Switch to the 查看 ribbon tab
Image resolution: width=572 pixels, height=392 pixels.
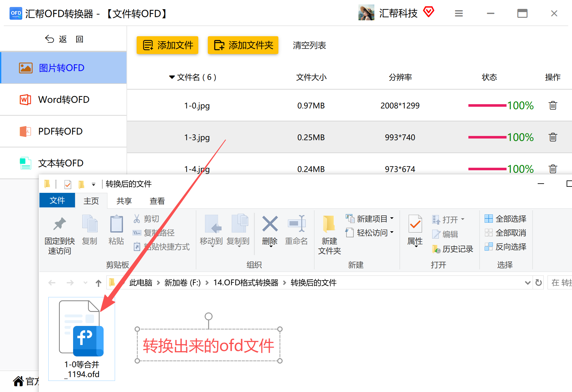tap(157, 201)
